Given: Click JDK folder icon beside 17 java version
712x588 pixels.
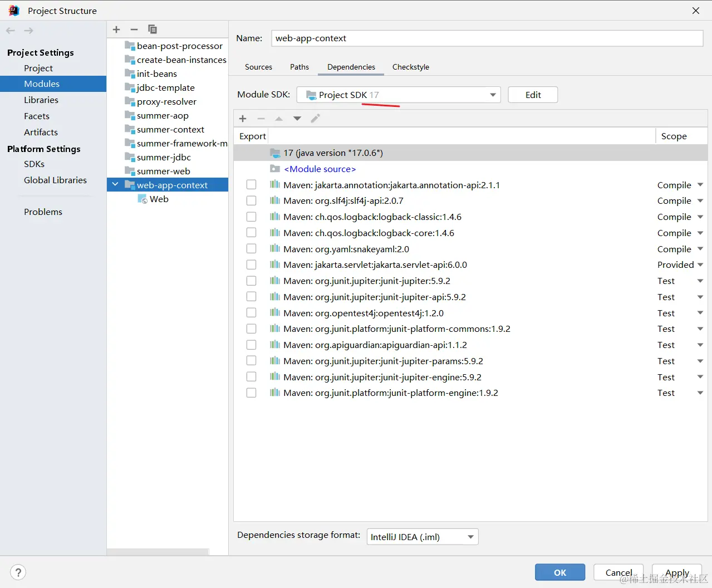Looking at the screenshot, I should [x=275, y=153].
